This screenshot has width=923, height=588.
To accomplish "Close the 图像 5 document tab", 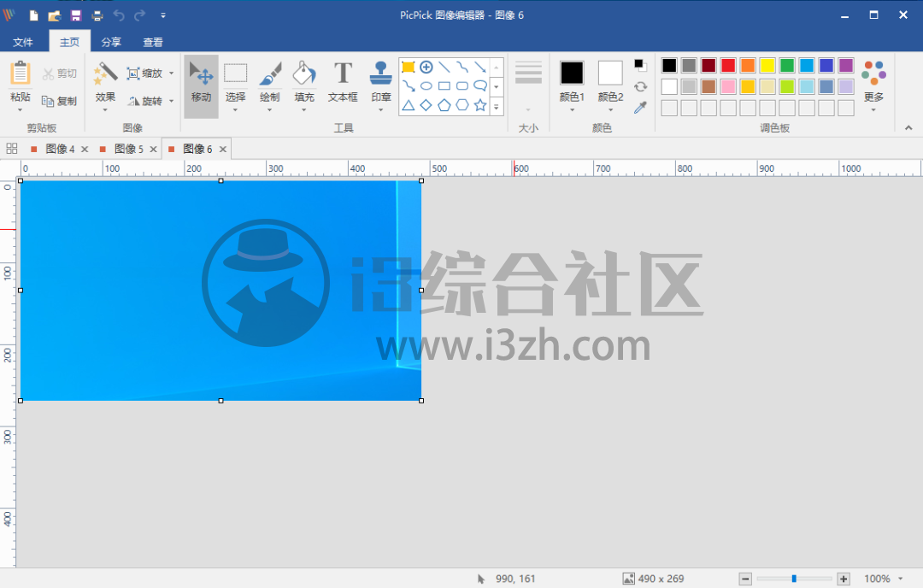I will pyautogui.click(x=153, y=150).
